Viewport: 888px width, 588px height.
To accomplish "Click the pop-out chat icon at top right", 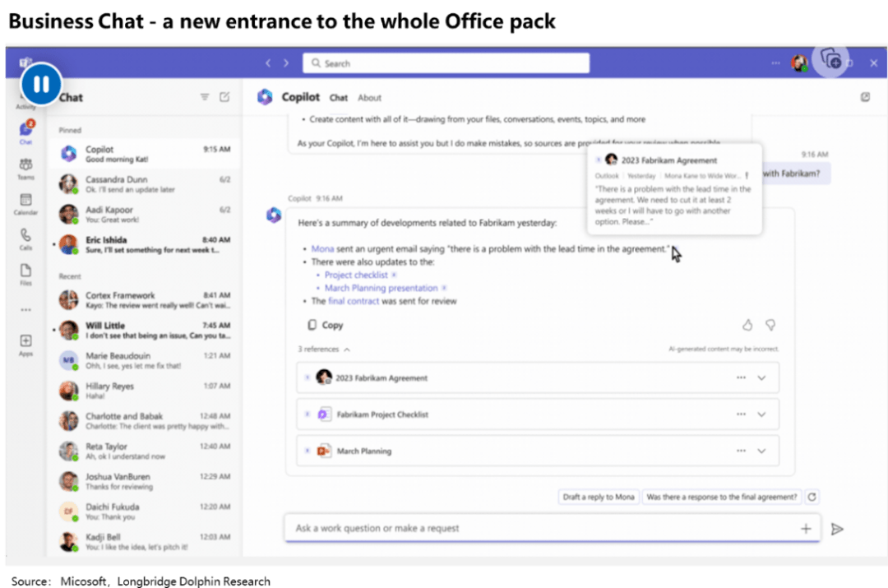I will click(865, 97).
